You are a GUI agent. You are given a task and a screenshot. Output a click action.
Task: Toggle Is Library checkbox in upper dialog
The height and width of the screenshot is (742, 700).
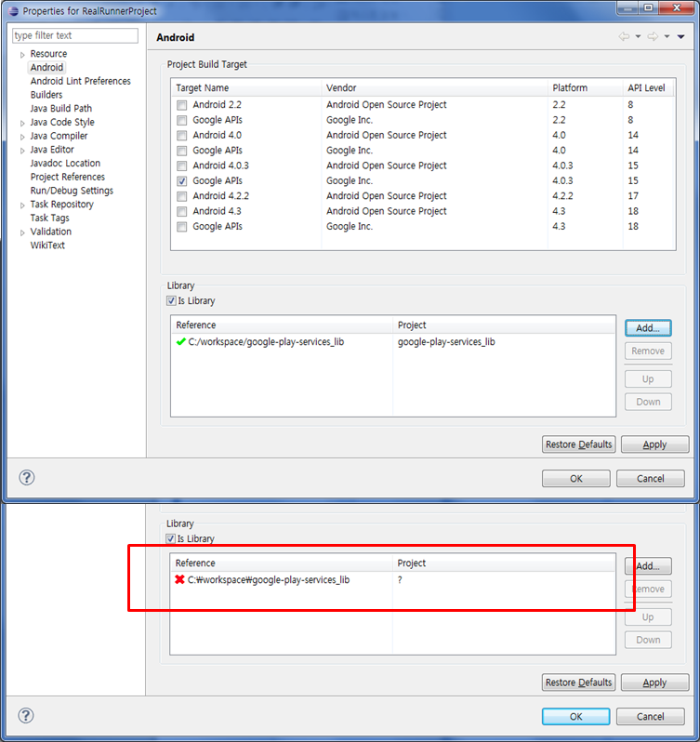click(171, 301)
